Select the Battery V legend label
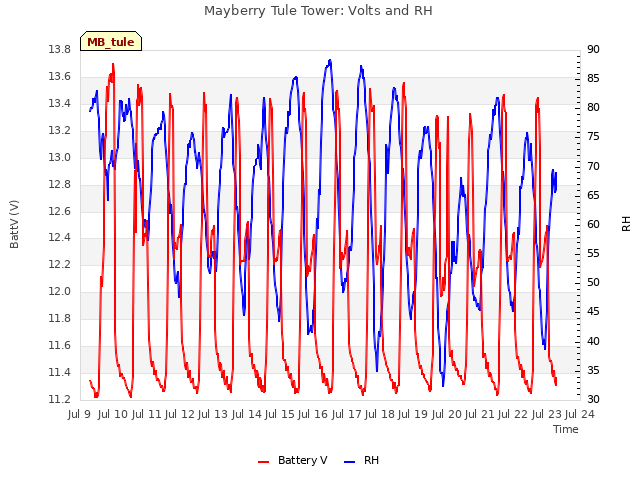Screen dimensions: 640x480 click(302, 460)
